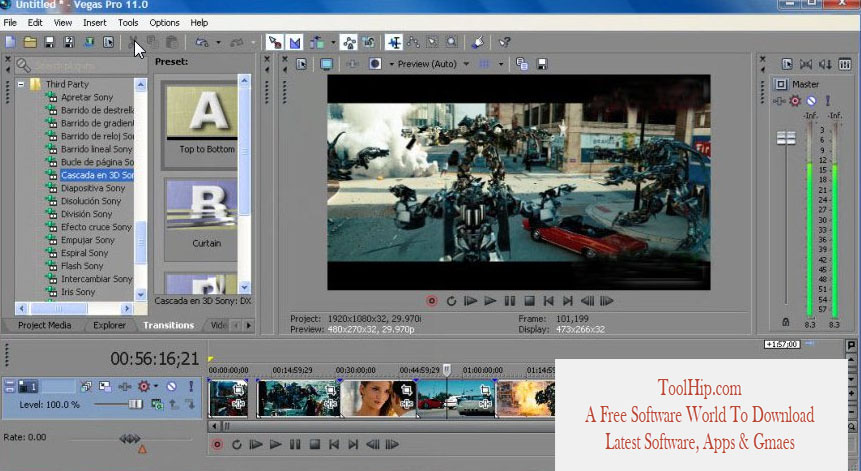The image size is (861, 471).
Task: Open the Auto Ripple mode dropdown arrow
Action: pos(333,42)
